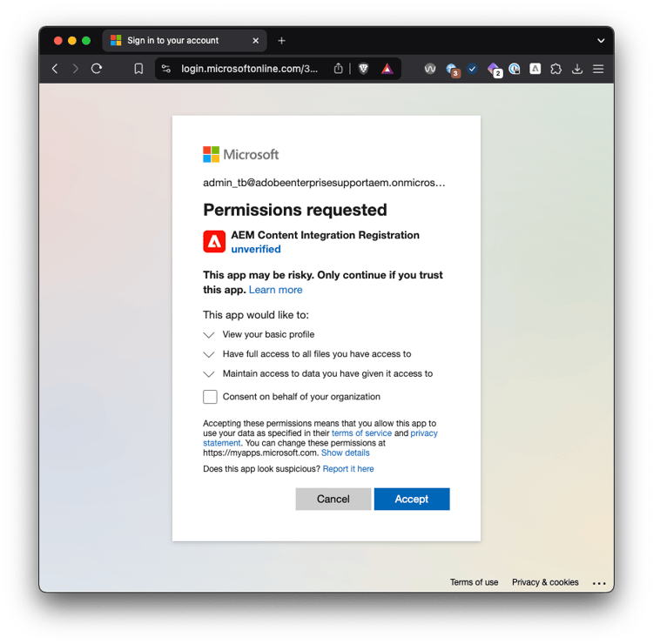653x644 pixels.
Task: Check Consent on behalf of your organization
Action: click(210, 397)
